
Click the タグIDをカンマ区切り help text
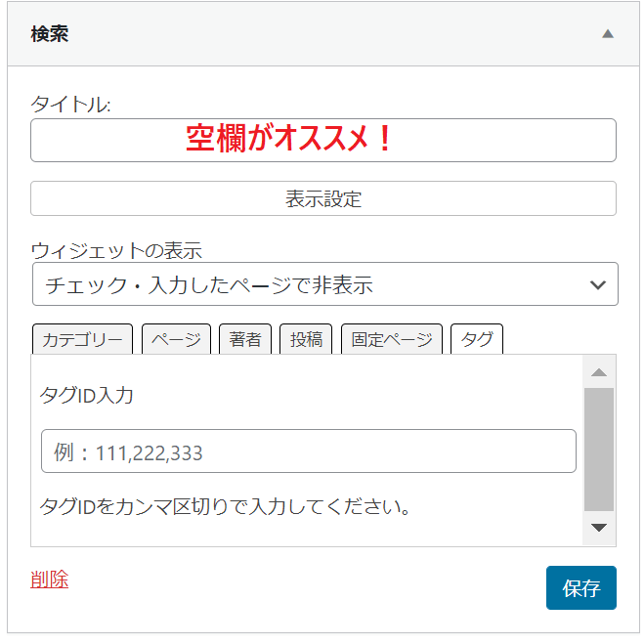pyautogui.click(x=225, y=506)
